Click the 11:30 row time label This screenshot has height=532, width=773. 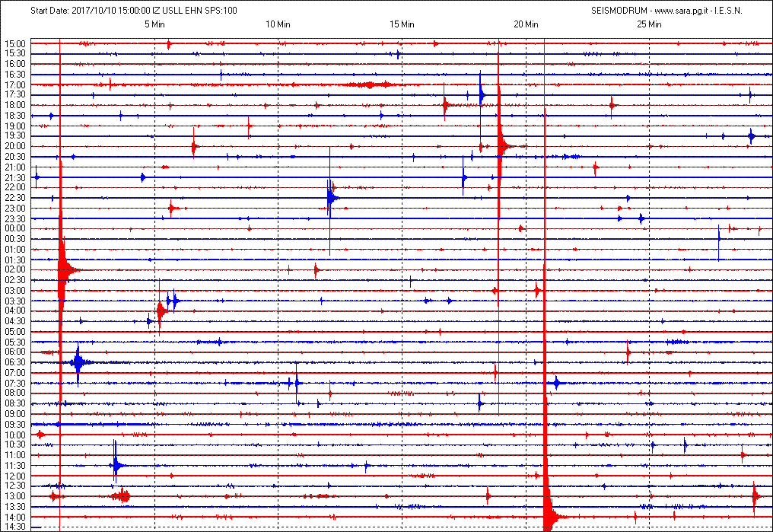[15, 466]
